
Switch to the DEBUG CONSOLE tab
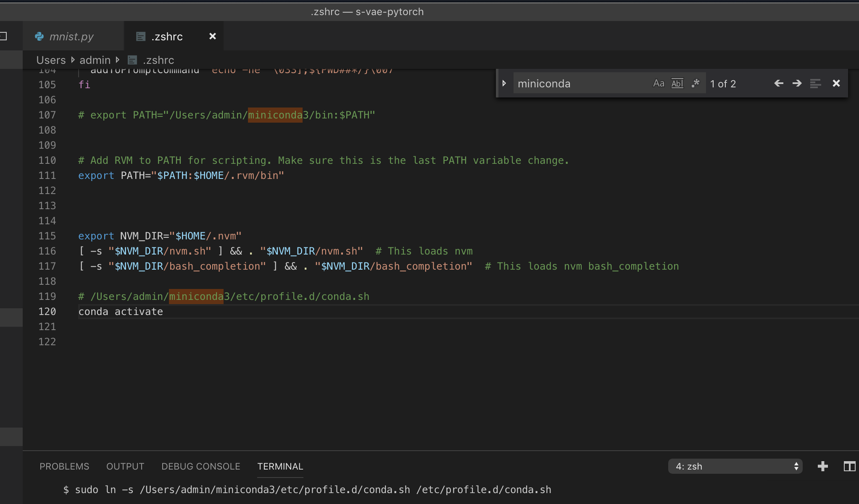tap(200, 466)
